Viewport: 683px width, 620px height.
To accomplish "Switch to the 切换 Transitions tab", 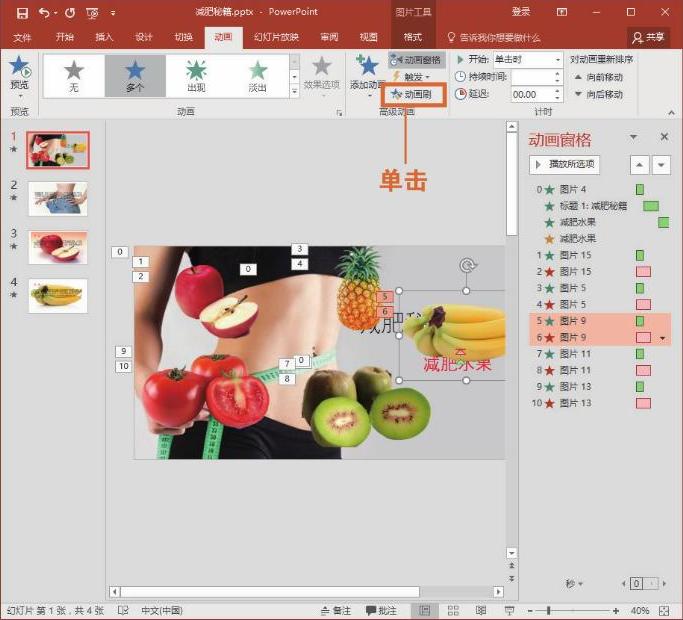I will (x=183, y=37).
